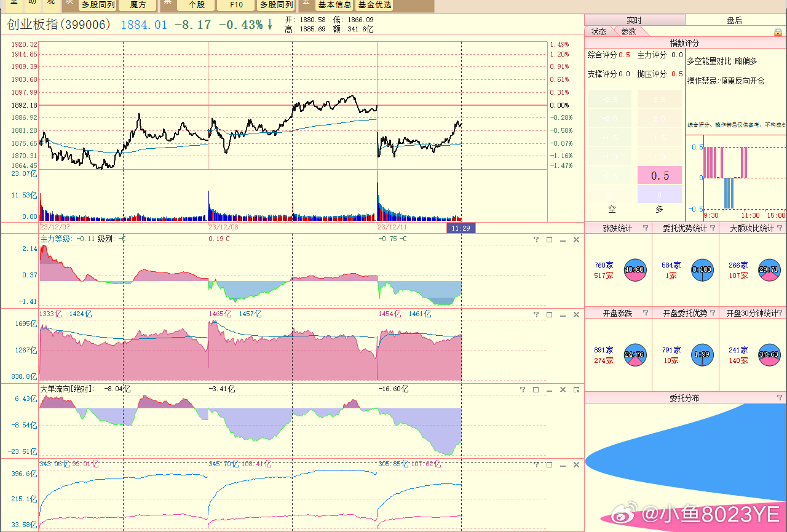
Task: Click the pink 0.5 score cell
Action: (x=660, y=175)
